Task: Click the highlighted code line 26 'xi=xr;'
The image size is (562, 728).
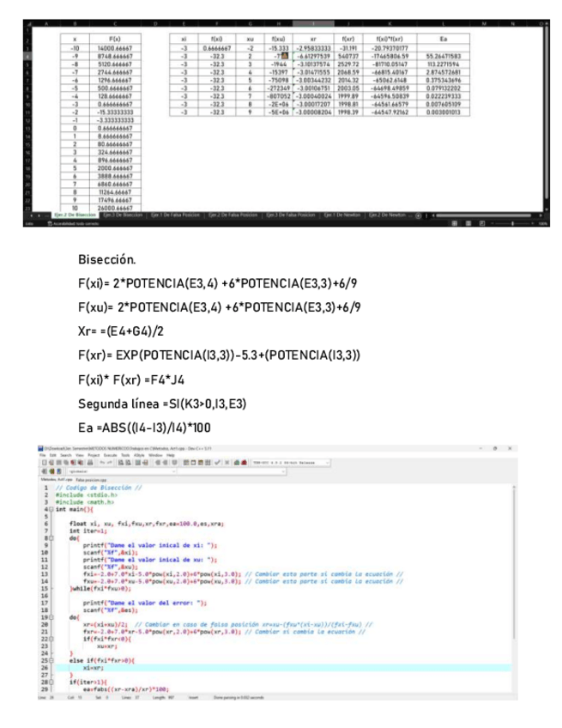Action: pyautogui.click(x=283, y=668)
